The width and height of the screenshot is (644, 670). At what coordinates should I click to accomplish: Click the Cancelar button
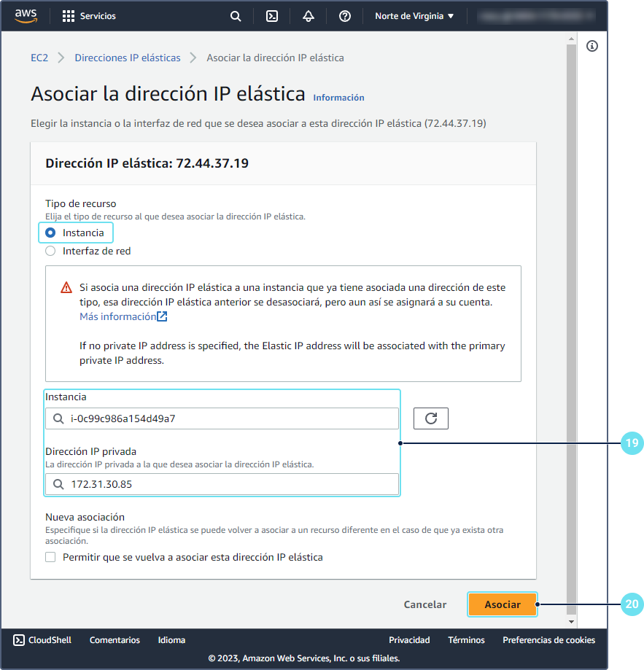coord(425,604)
